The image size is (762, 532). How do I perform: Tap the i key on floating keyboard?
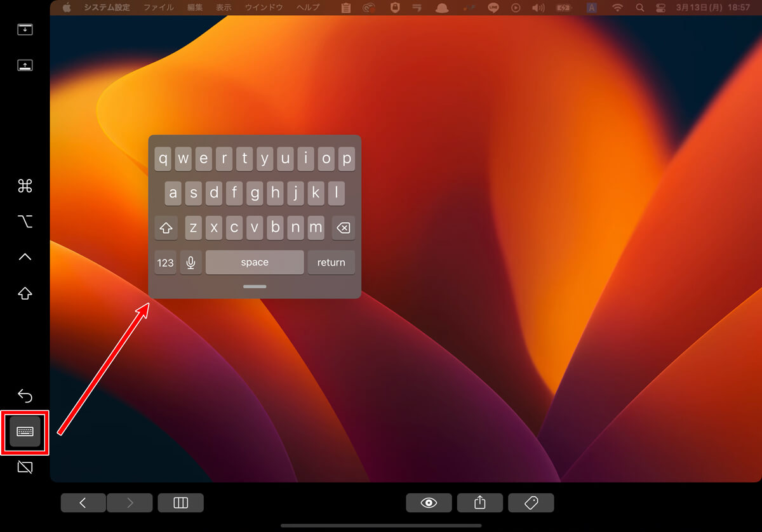[305, 159]
